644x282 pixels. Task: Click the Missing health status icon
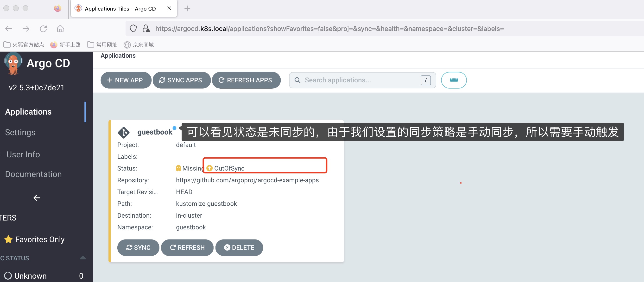pyautogui.click(x=178, y=168)
